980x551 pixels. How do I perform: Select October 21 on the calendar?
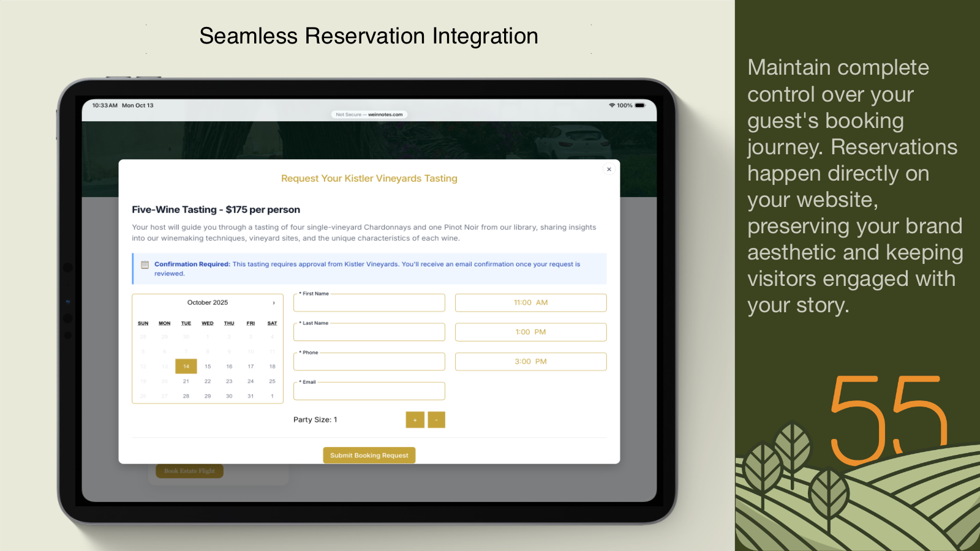(x=186, y=381)
